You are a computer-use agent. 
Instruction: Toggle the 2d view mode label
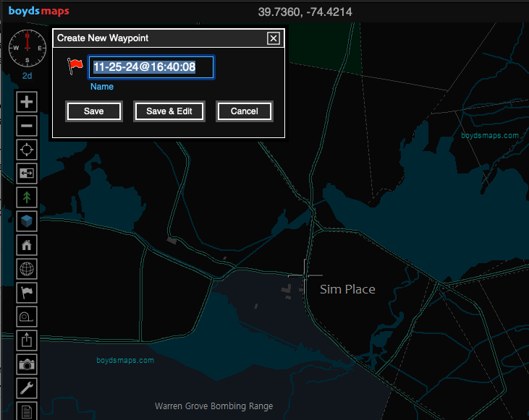(x=27, y=75)
